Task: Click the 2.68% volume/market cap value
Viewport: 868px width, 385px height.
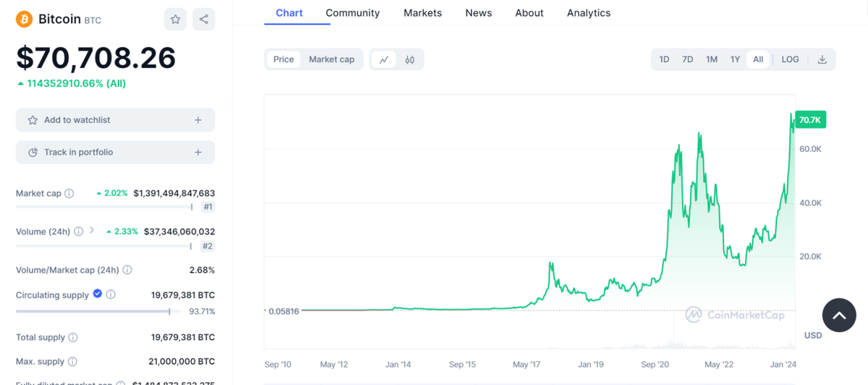Action: (x=202, y=270)
